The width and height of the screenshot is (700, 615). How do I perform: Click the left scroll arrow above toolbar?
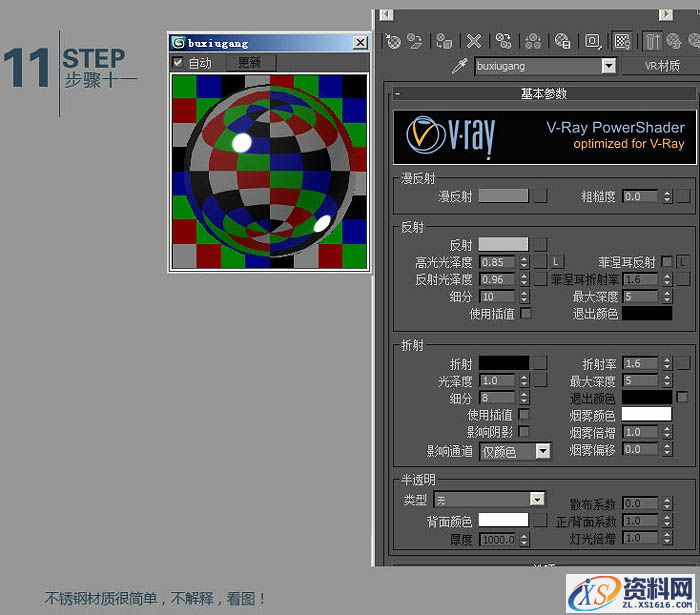click(x=387, y=15)
